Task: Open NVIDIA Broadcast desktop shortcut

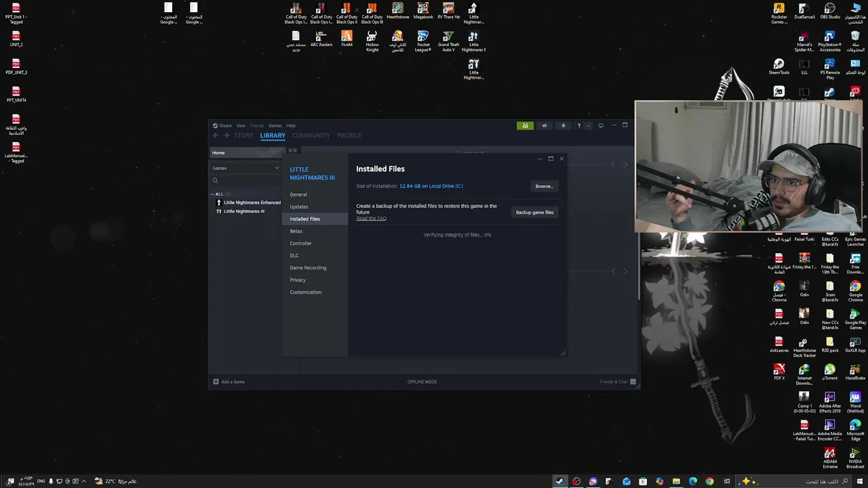Action: coord(855,458)
